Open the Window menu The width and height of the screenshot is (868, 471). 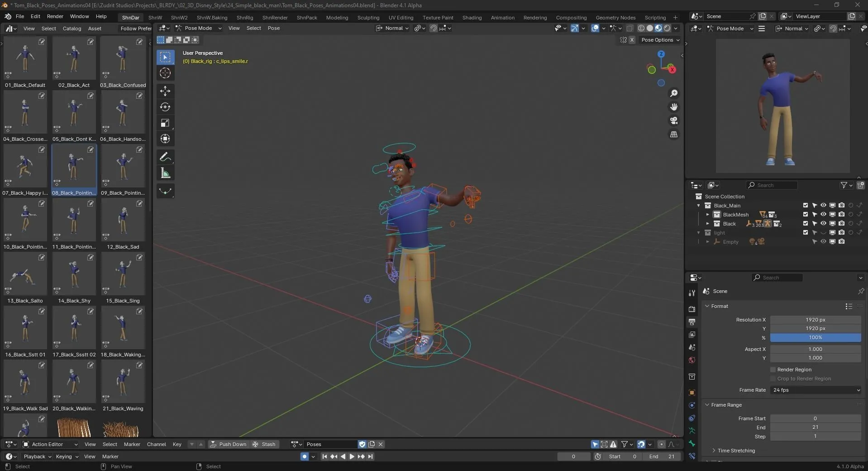tap(79, 17)
